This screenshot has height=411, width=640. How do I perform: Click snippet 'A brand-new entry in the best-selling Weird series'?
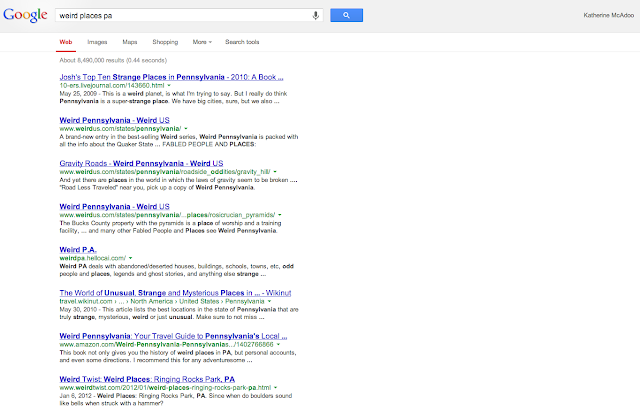pyautogui.click(x=179, y=140)
